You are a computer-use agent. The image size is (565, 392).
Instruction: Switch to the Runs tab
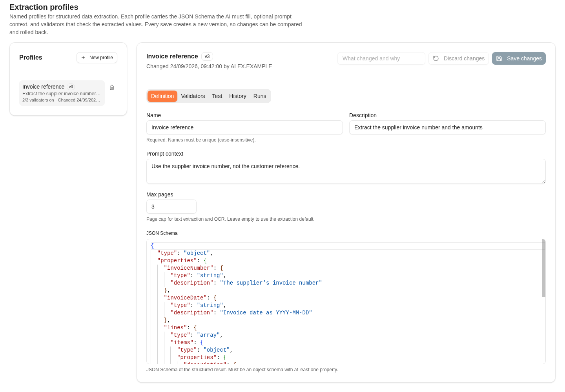click(x=260, y=96)
